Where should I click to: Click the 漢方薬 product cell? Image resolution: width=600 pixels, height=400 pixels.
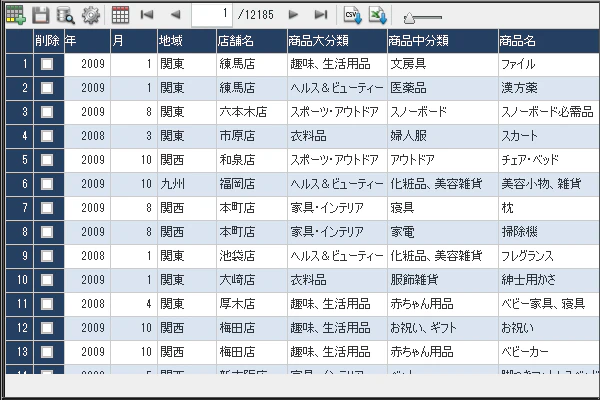coord(549,88)
